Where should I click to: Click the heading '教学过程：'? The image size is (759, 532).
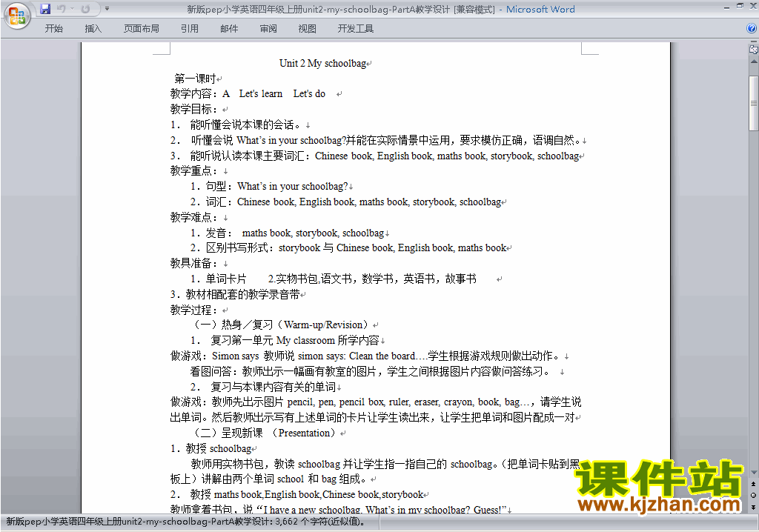click(193, 310)
